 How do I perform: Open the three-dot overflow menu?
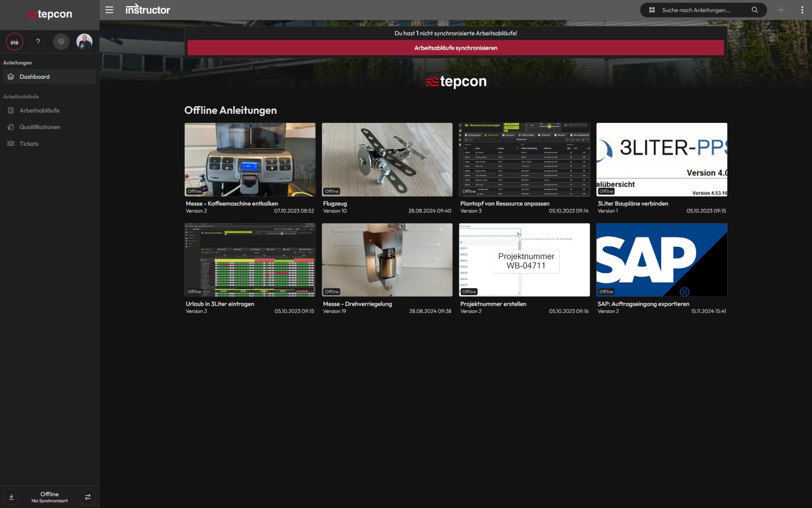tap(802, 10)
